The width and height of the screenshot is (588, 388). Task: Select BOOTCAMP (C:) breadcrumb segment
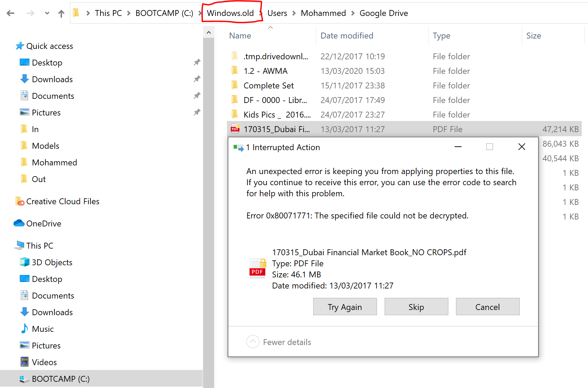click(164, 13)
